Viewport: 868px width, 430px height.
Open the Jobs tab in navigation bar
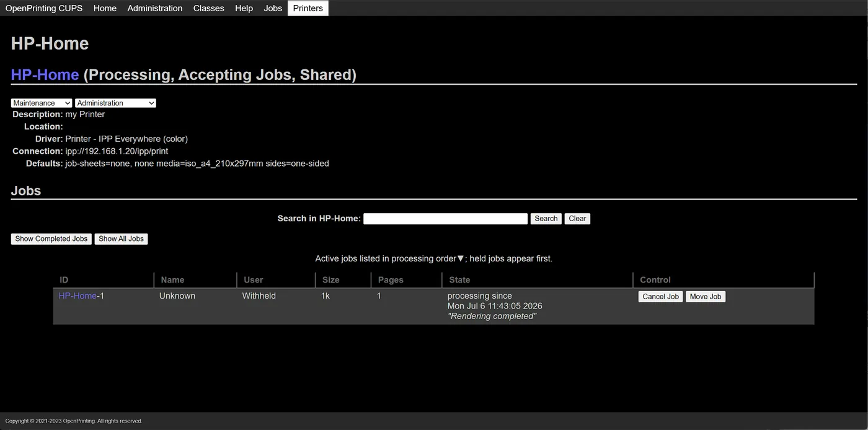[273, 8]
